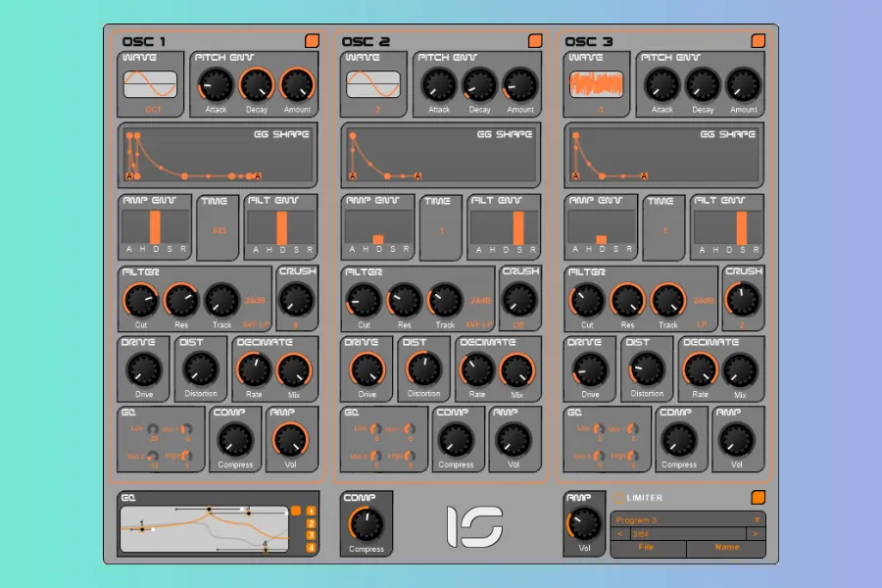Viewport: 882px width, 588px height.
Task: Click the OSC 2 filter Cut knob
Action: point(365,301)
